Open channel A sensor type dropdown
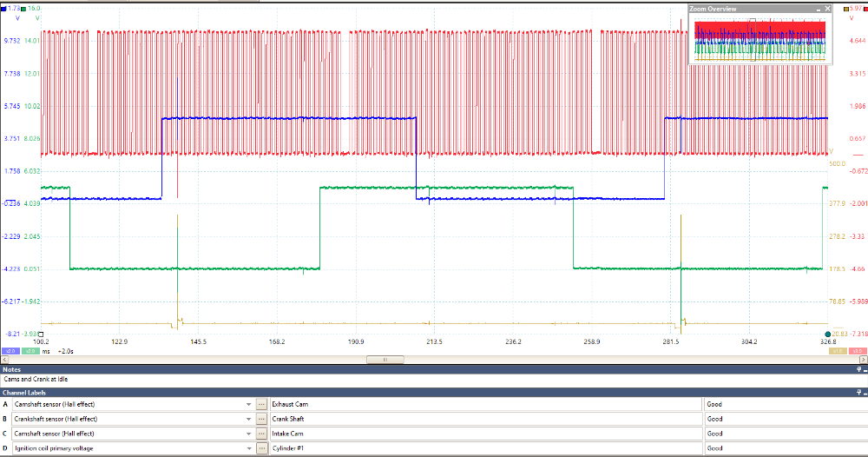This screenshot has height=457, width=868. pos(248,404)
